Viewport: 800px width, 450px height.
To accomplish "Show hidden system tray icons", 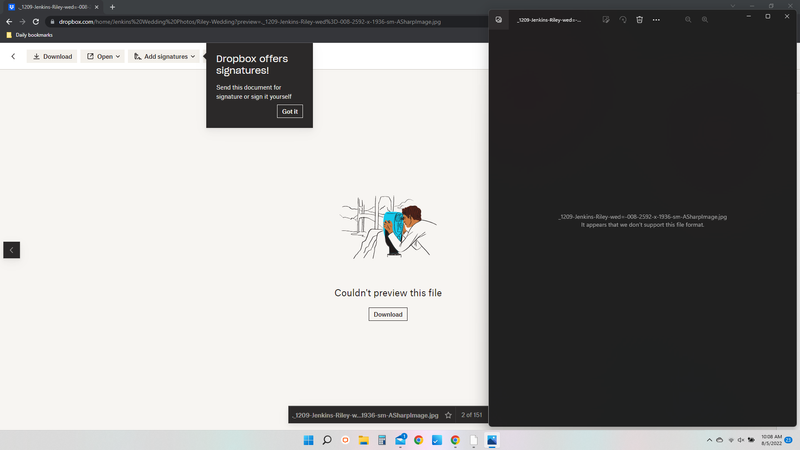I will (x=709, y=440).
